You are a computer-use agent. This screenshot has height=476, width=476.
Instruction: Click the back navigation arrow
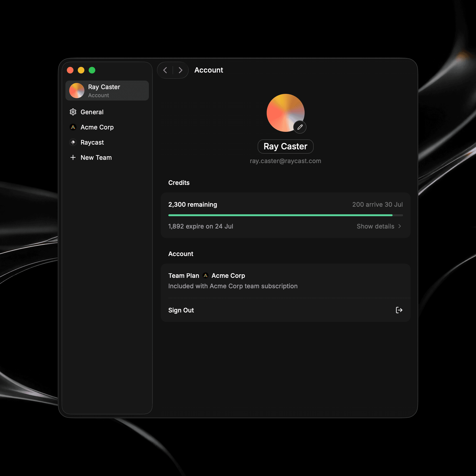[x=165, y=70]
